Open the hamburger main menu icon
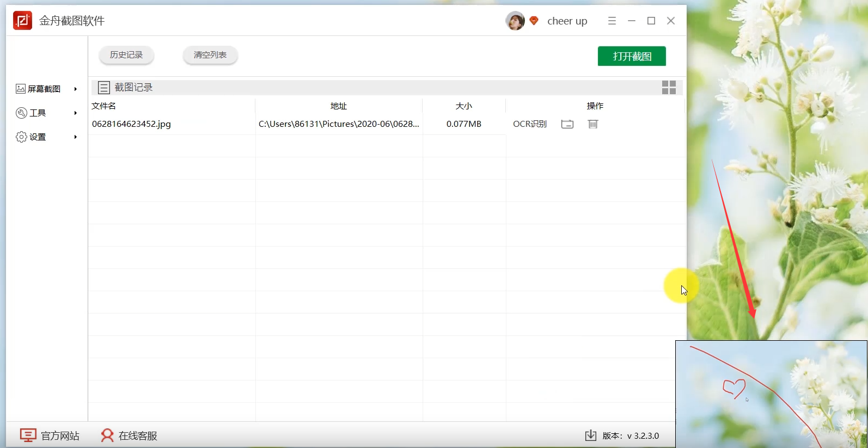 tap(612, 21)
